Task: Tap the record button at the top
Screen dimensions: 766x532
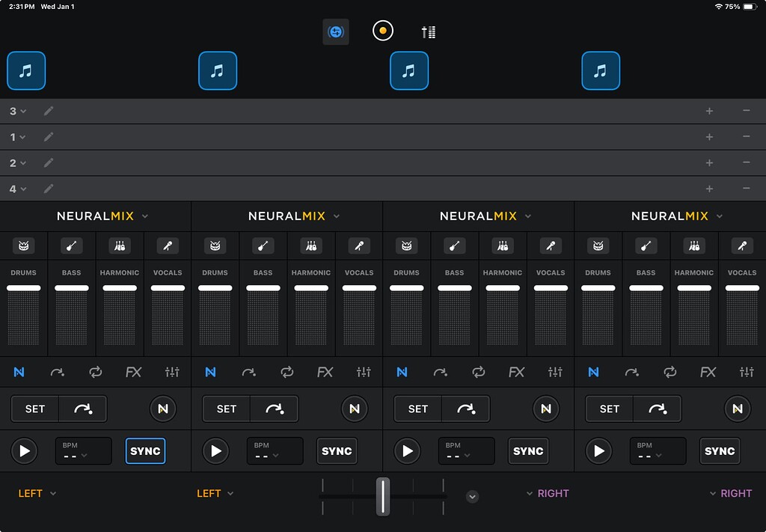Action: [x=382, y=31]
